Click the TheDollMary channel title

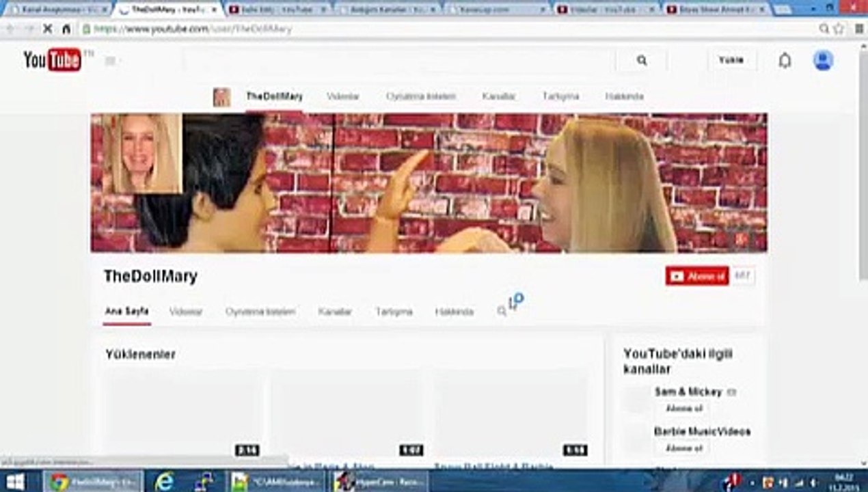[x=150, y=276]
